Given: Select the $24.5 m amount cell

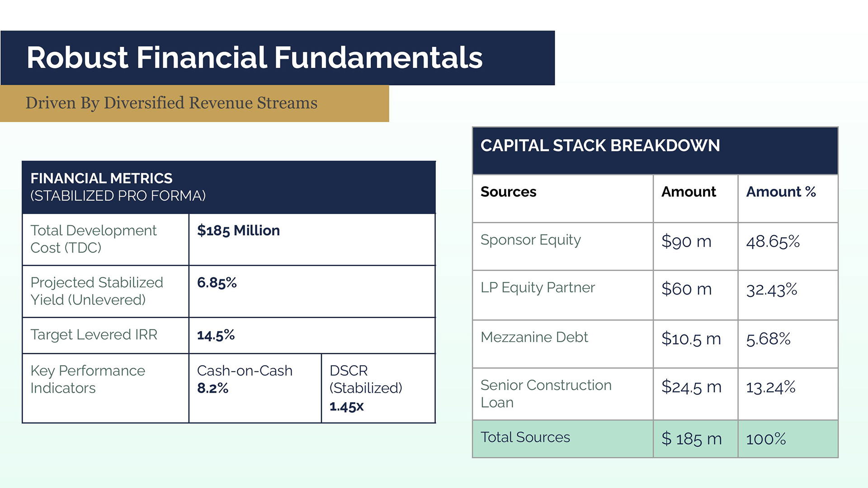Looking at the screenshot, I should click(696, 394).
